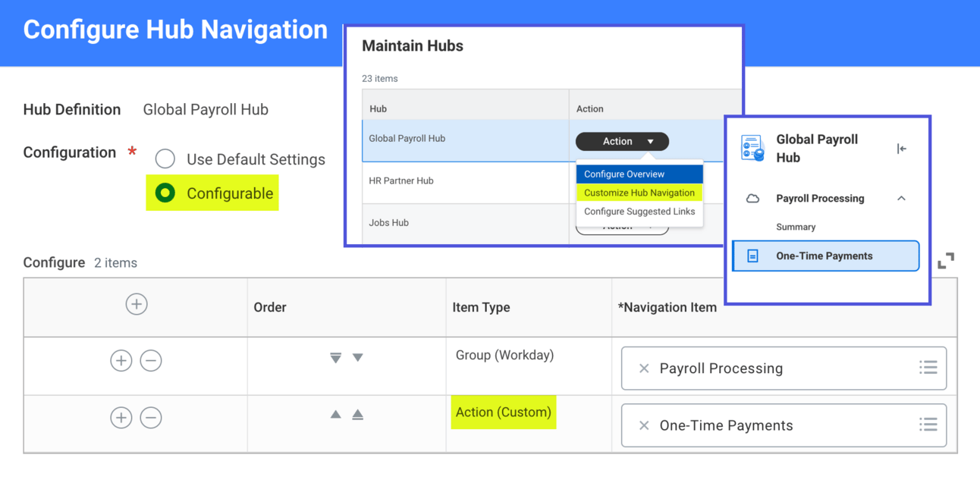This screenshot has width=980, height=483.
Task: Click the Payroll Processing cloud icon
Action: 752,199
